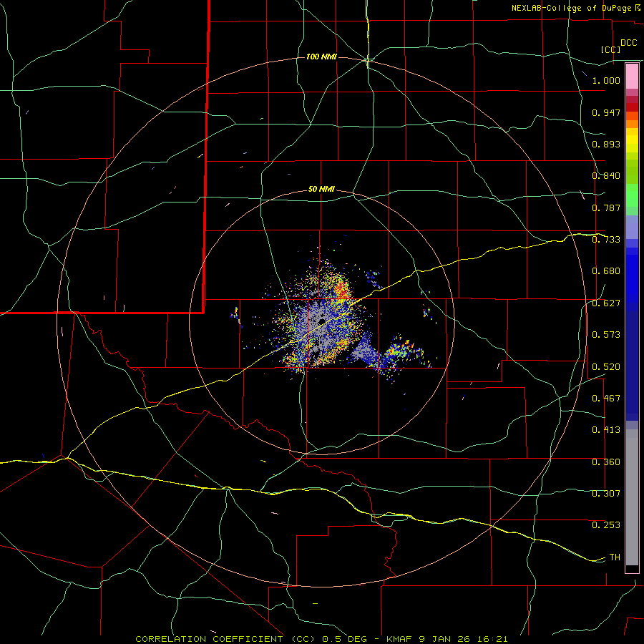Select the 0.733 scale value
This screenshot has width=644, height=644.
pyautogui.click(x=606, y=240)
